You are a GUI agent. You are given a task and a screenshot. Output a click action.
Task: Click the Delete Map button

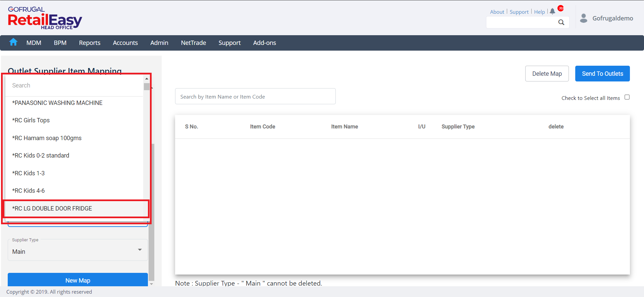click(x=547, y=74)
